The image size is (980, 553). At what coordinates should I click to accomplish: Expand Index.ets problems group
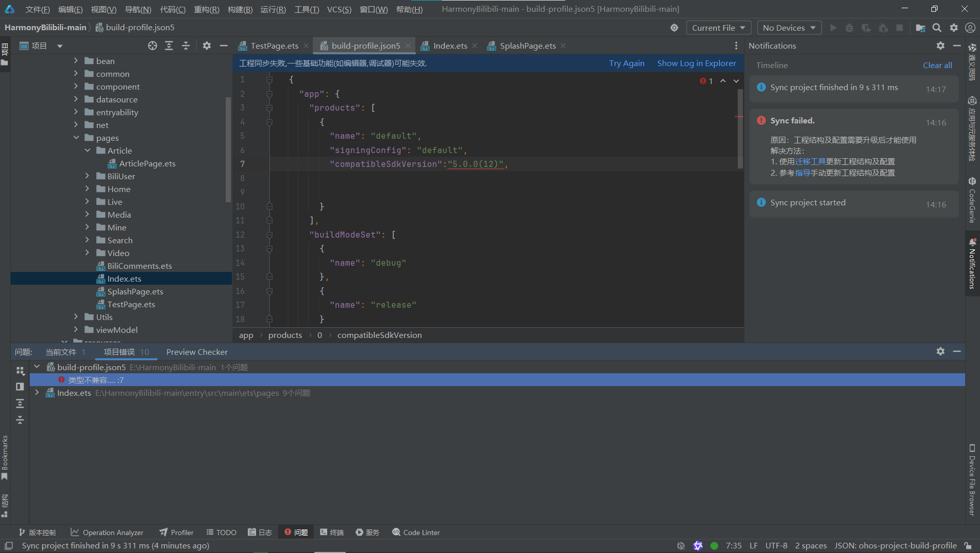37,393
